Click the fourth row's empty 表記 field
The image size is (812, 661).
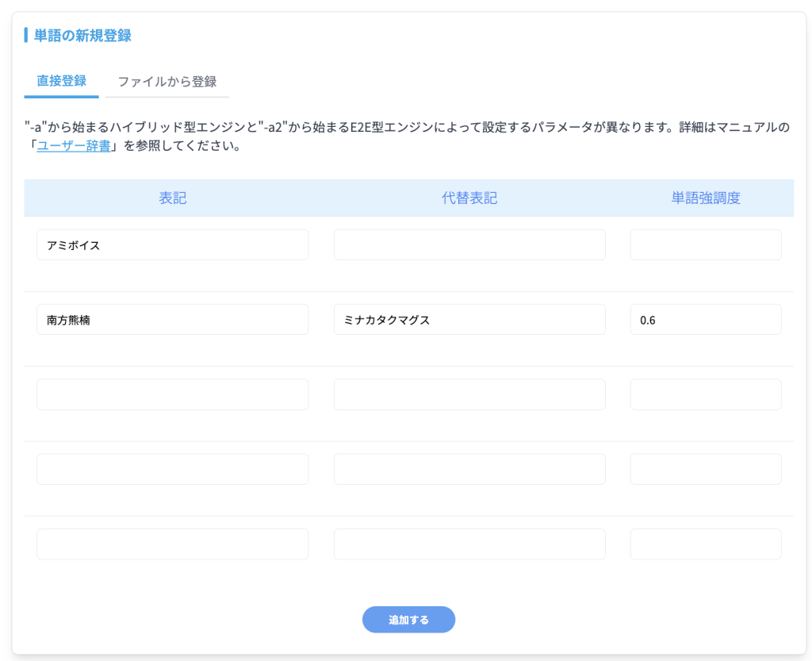[x=172, y=469]
